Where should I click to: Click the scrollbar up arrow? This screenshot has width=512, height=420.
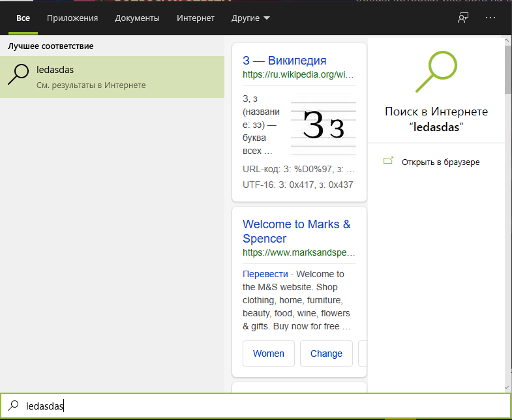coord(507,40)
